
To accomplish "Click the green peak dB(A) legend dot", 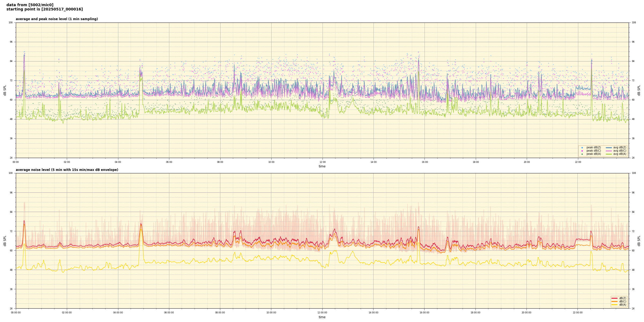I will [582, 154].
